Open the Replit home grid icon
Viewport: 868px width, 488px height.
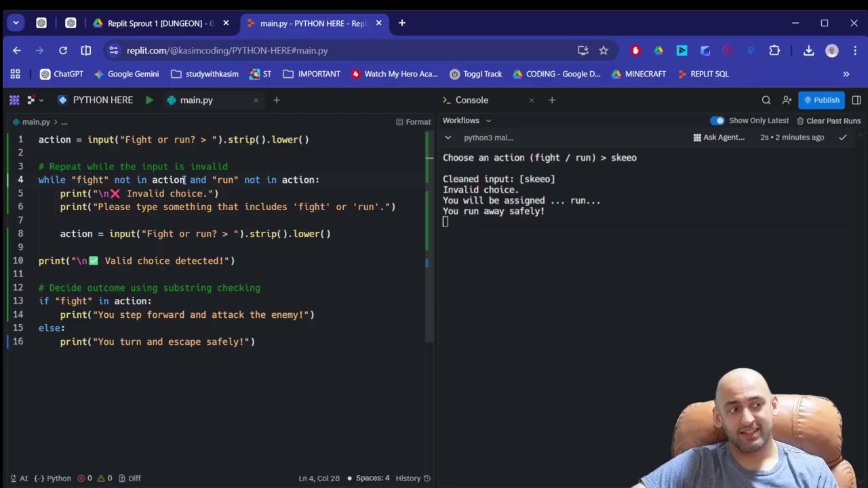click(14, 100)
